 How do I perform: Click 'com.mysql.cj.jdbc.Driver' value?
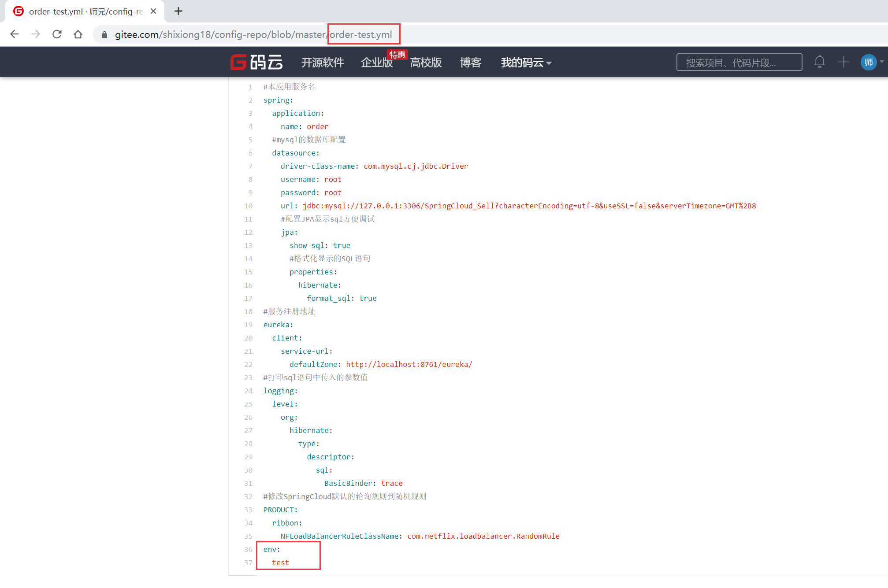416,166
